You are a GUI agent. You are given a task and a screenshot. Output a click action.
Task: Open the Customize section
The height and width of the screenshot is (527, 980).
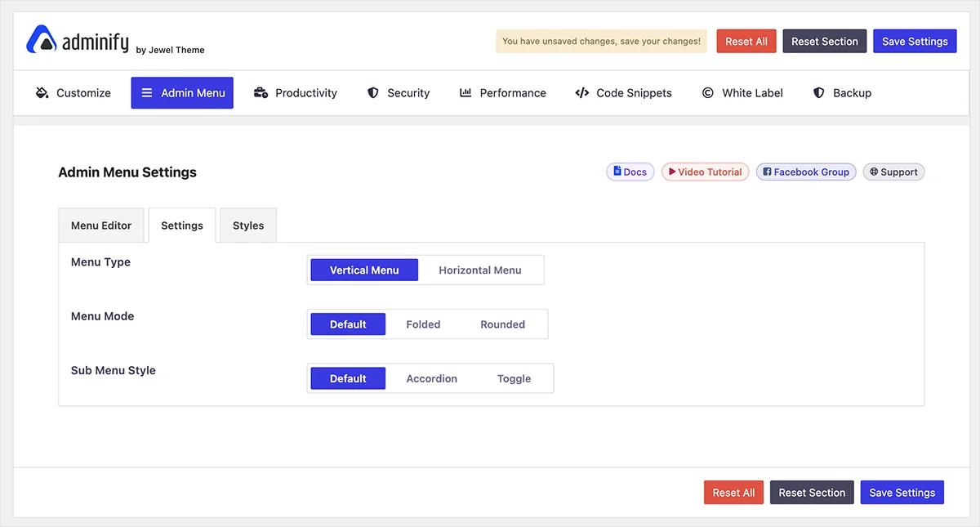click(73, 93)
